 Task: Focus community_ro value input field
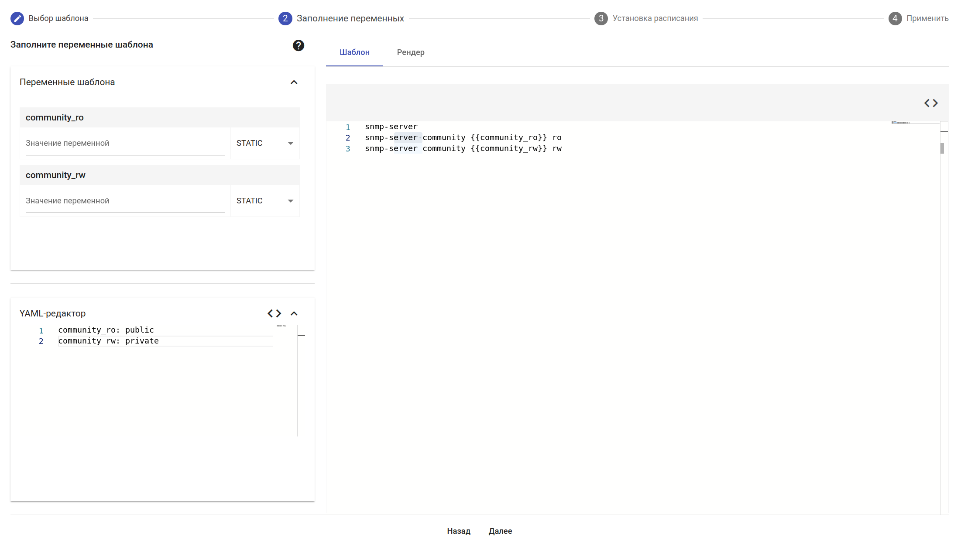tap(125, 143)
